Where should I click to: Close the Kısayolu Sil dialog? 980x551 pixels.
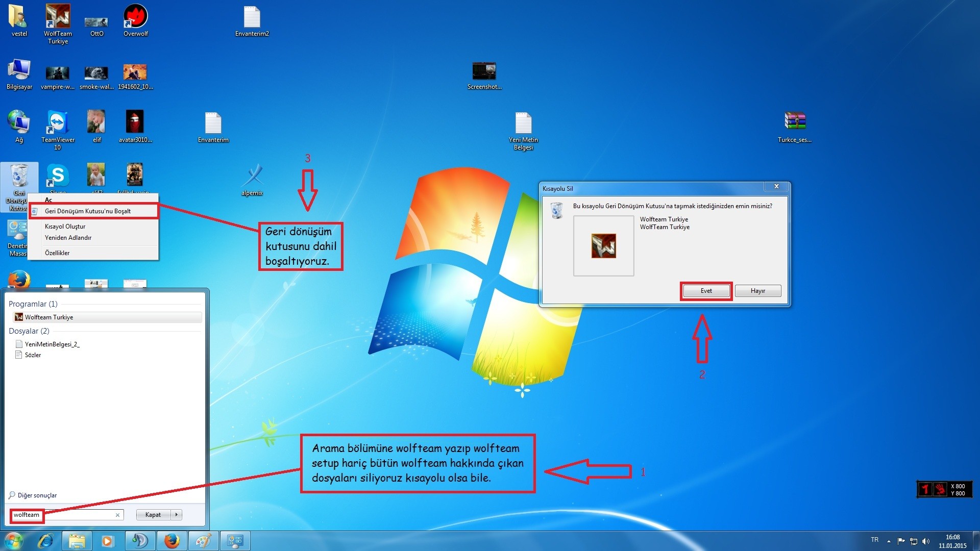coord(776,187)
